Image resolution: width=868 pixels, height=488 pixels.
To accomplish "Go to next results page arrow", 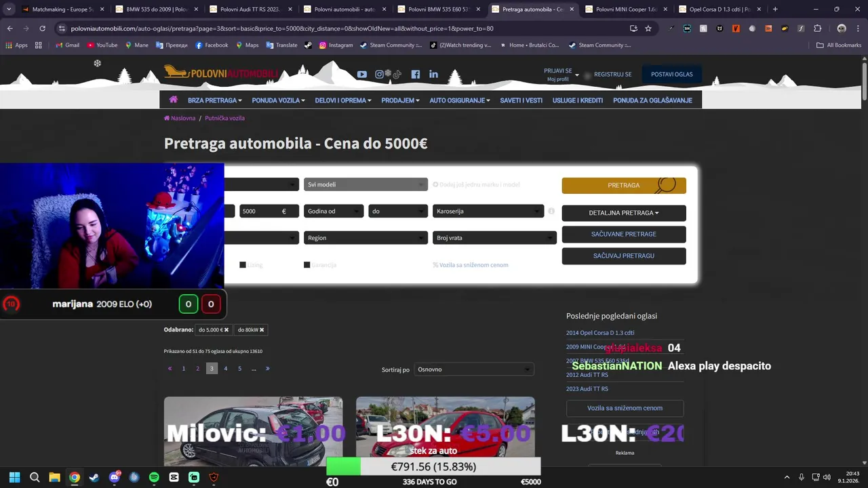I will pyautogui.click(x=267, y=369).
